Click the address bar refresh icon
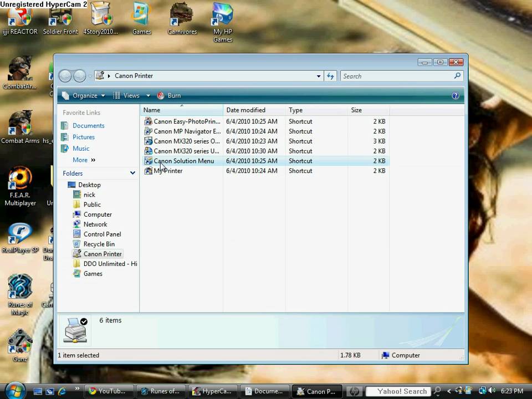Viewport: 532px width, 399px height. pos(331,76)
